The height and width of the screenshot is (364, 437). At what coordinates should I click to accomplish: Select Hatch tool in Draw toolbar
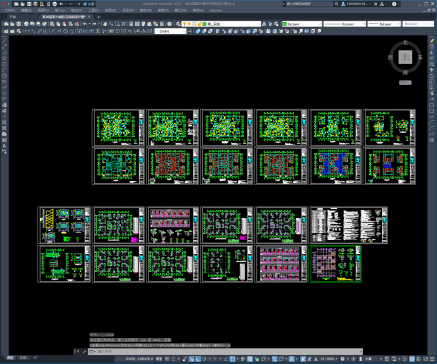tap(4, 121)
